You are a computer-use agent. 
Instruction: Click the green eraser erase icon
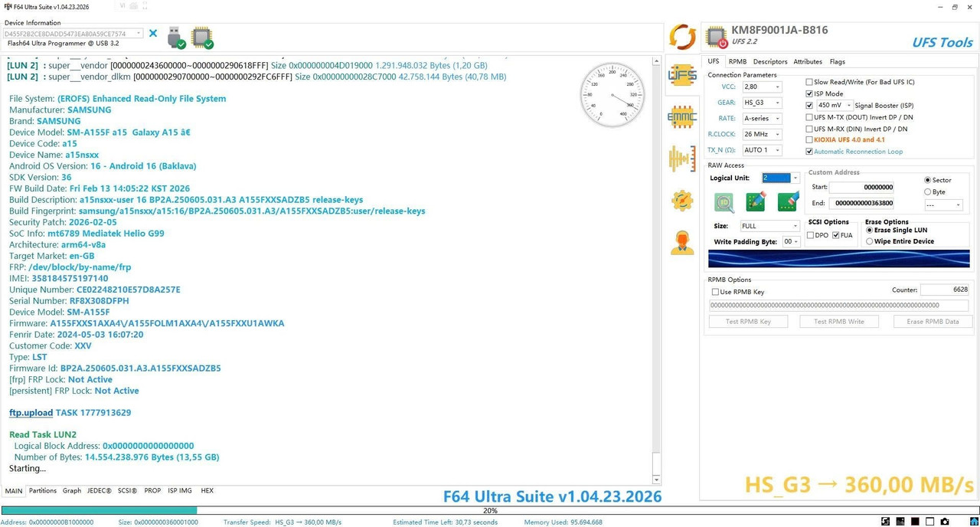788,201
